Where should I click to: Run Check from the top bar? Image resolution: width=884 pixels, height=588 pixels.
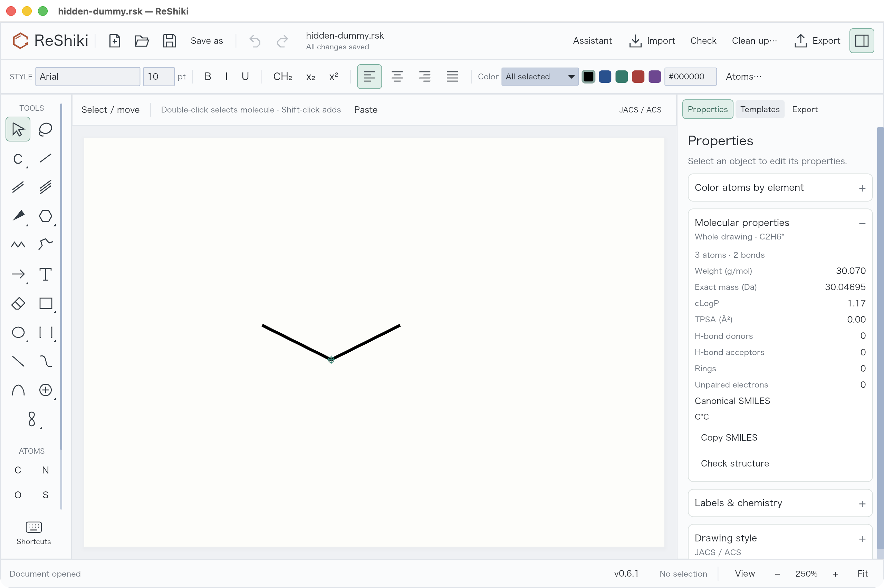click(703, 40)
